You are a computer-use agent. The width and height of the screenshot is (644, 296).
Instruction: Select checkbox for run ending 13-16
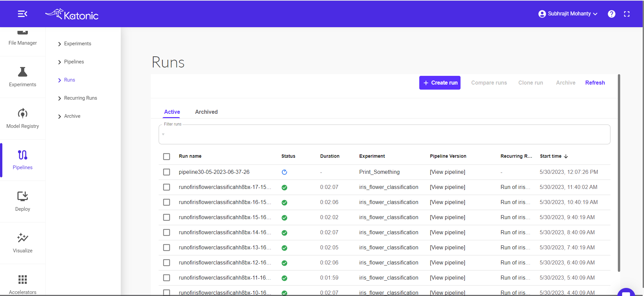click(x=166, y=247)
